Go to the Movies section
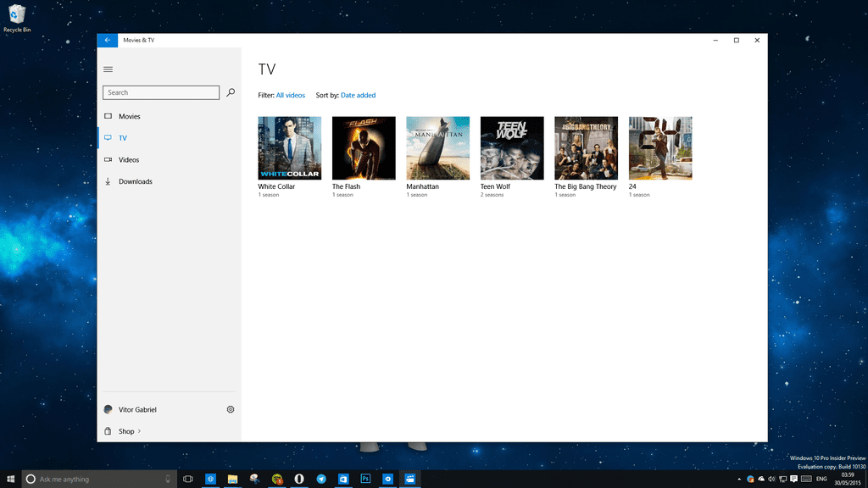The image size is (868, 488). tap(170, 116)
